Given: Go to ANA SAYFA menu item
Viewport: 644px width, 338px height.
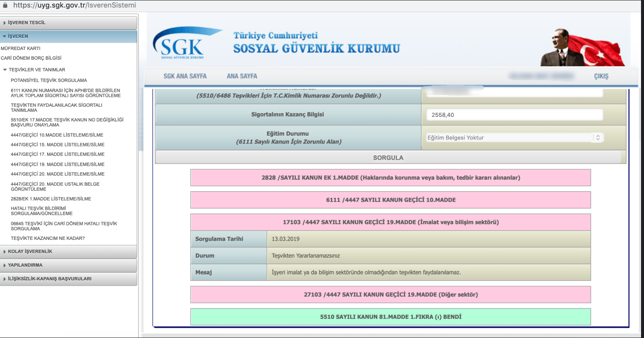Looking at the screenshot, I should coord(242,76).
